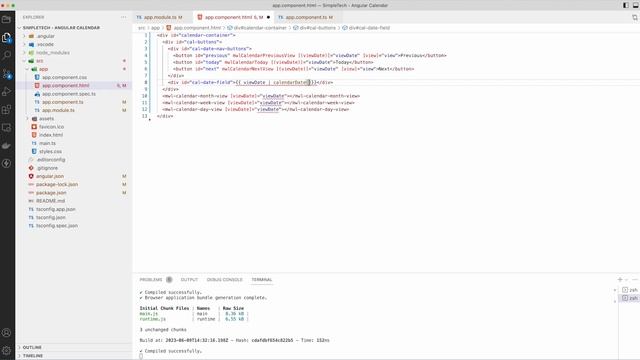
Task: Open the TERMINAL panel tab
Action: (262, 280)
